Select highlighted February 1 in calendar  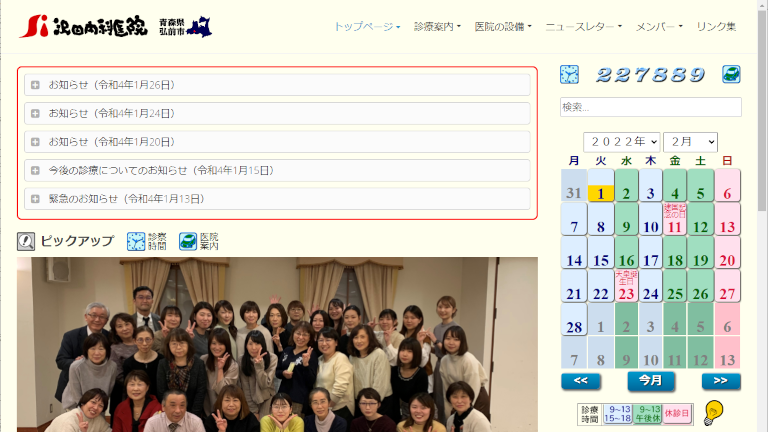coord(600,186)
